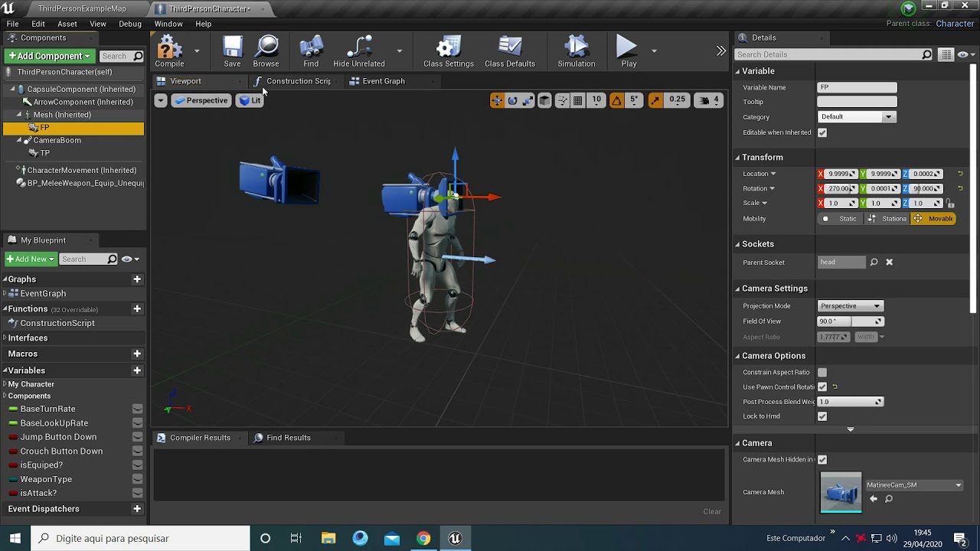Select CharacterMovement (Inherited) component
Viewport: 980px width, 551px height.
click(81, 170)
